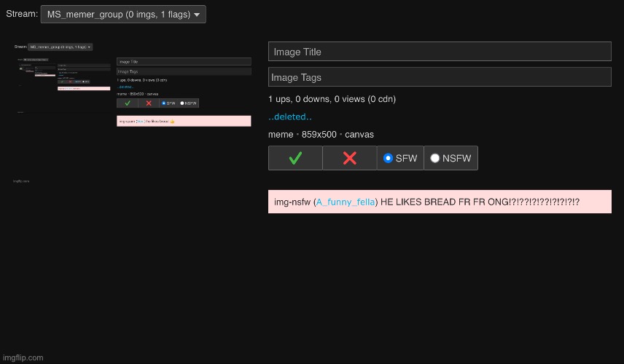
Task: Click the imgflip.com watermark at bottom left
Action: coord(23,357)
